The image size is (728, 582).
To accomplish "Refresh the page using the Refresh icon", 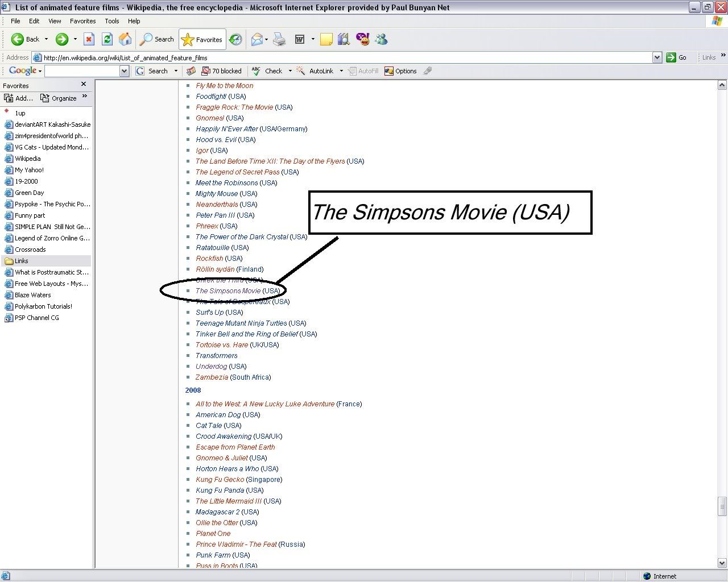I will coord(107,39).
